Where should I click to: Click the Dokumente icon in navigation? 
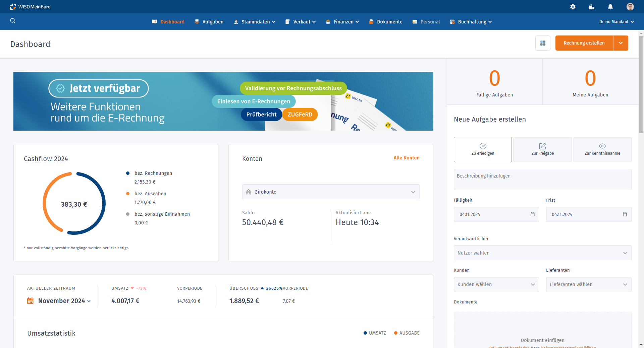click(x=371, y=22)
